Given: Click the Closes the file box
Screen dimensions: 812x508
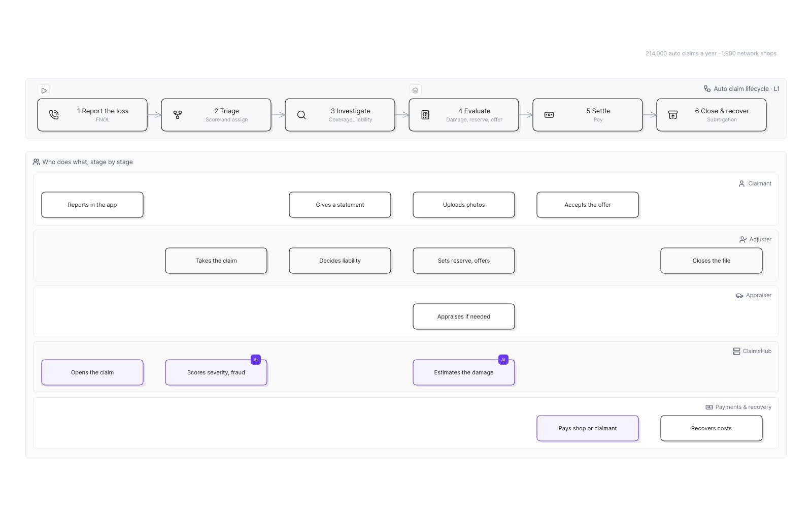Looking at the screenshot, I should click(712, 261).
